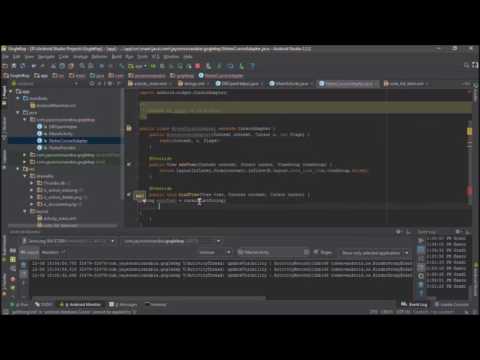This screenshot has height=360, width=480.
Task: Select DBOpenHelper in project tree
Action: (x=63, y=127)
